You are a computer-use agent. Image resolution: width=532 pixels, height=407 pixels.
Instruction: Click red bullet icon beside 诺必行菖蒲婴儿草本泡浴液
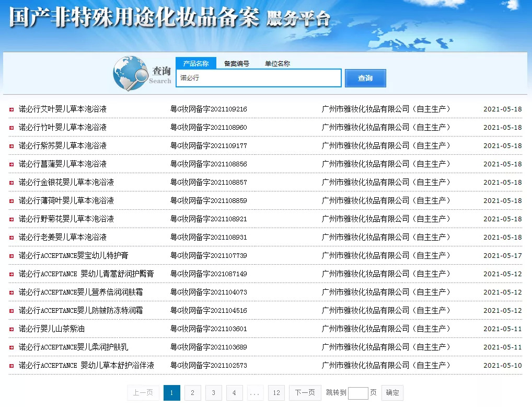pos(11,164)
